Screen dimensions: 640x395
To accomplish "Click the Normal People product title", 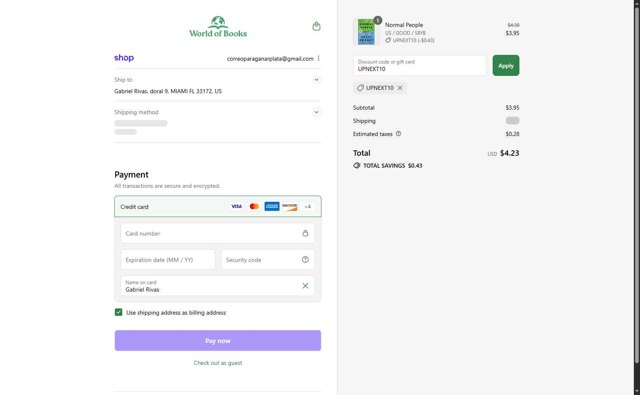I will [x=404, y=25].
